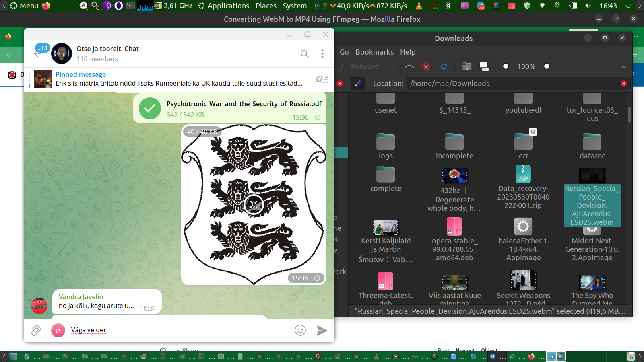This screenshot has width=644, height=362.
Task: Expand the file manager toolbar overflow chevron
Action: click(x=623, y=67)
